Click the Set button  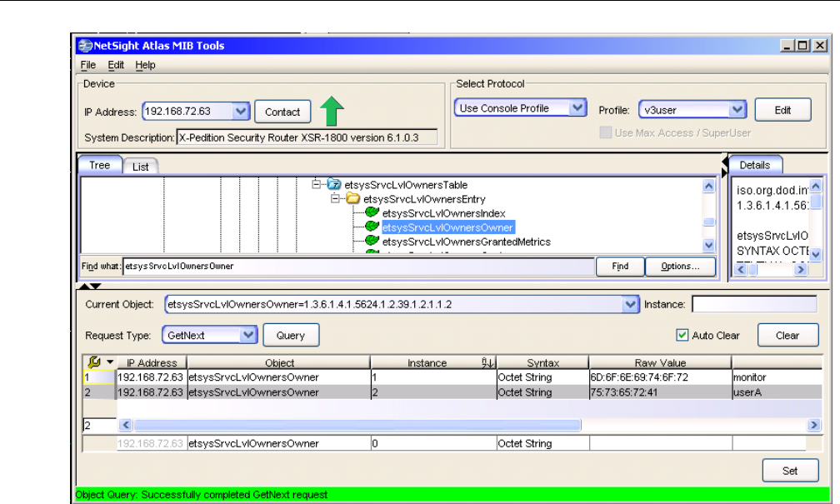pyautogui.click(x=790, y=471)
